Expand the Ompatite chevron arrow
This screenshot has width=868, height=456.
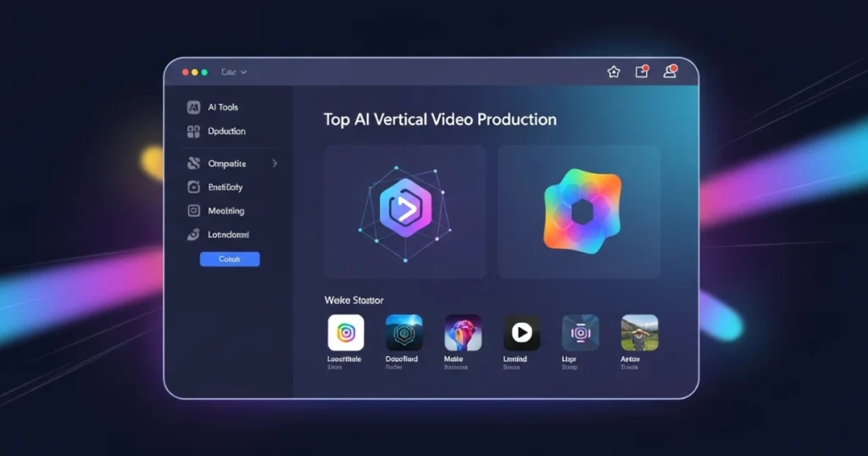tap(275, 164)
